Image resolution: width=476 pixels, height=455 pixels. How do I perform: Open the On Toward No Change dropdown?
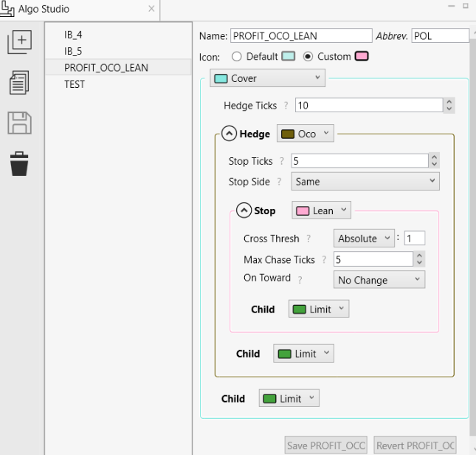(x=379, y=280)
